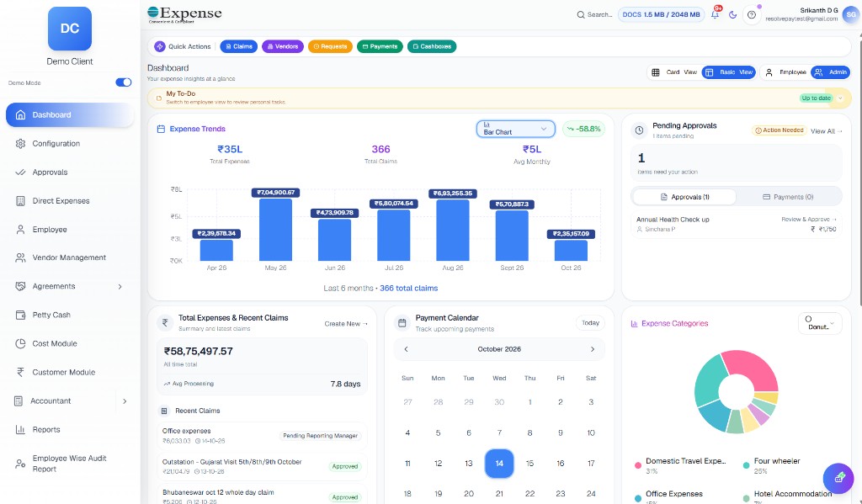862x504 pixels.
Task: Click the Approvals checkmark icon in sidebar
Action: [x=20, y=172]
